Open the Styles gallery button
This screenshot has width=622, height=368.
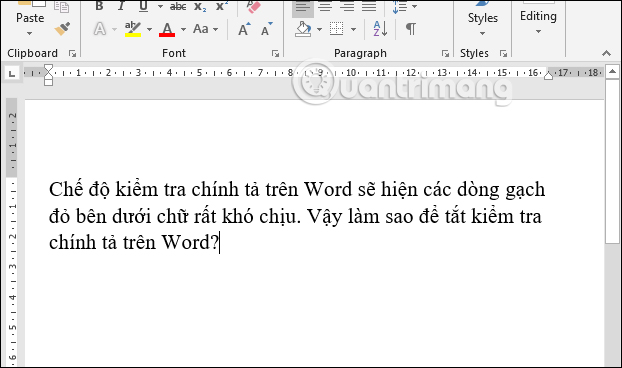tap(482, 18)
